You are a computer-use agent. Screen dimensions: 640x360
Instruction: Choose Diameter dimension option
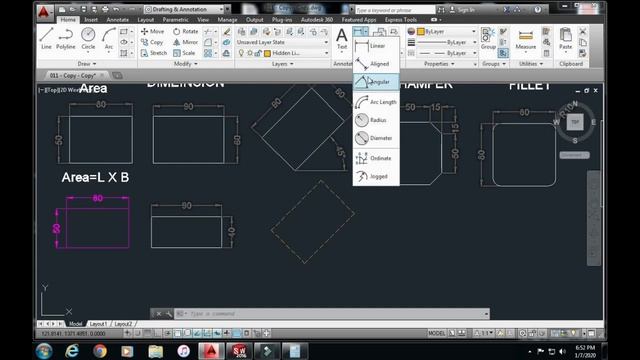click(x=376, y=138)
